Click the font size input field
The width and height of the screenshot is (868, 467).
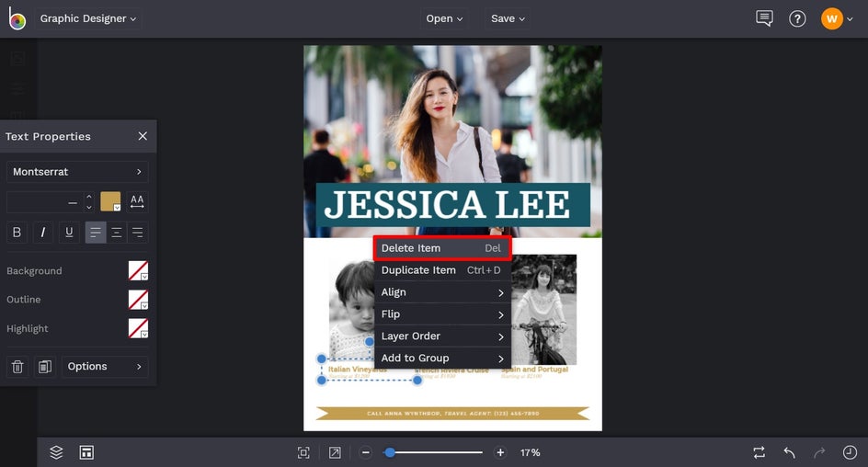[x=44, y=202]
